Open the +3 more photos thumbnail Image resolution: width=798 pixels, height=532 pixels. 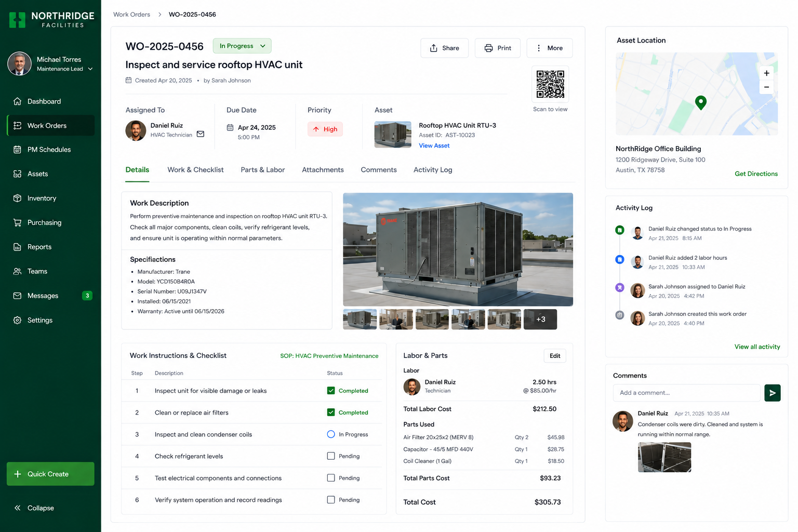click(x=540, y=320)
